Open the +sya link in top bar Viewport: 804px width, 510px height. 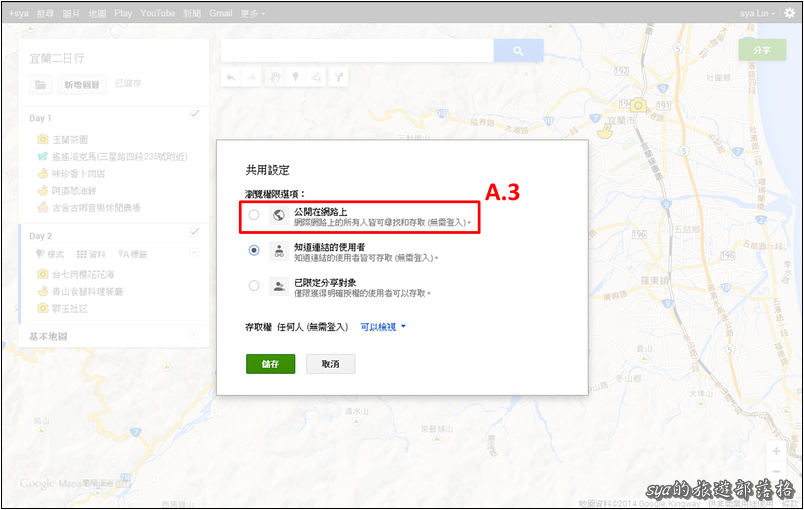[18, 13]
